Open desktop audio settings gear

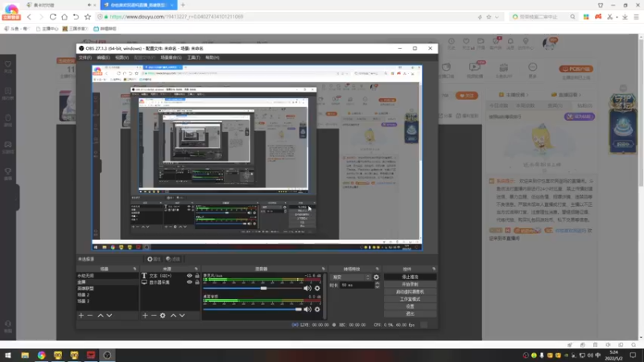(x=317, y=309)
